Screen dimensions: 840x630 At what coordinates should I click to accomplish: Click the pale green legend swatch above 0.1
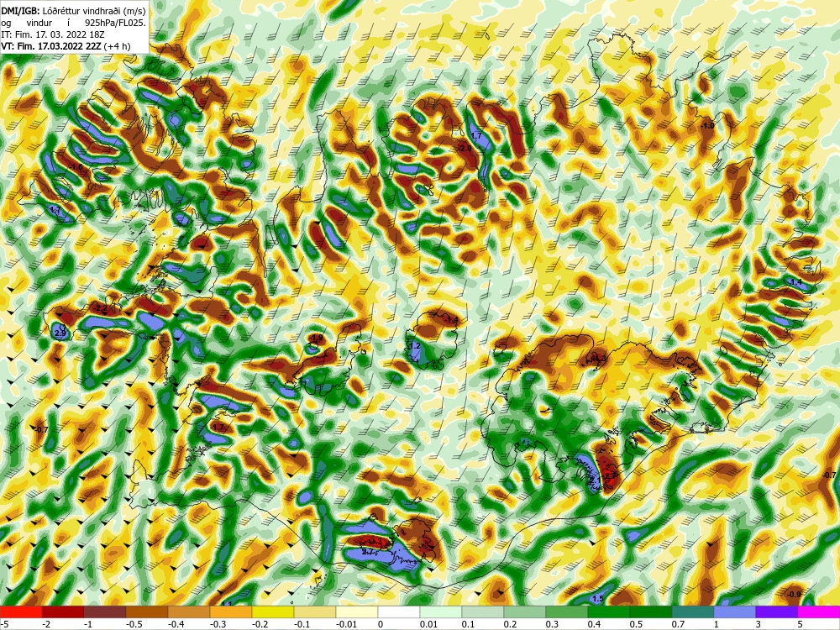pyautogui.click(x=483, y=612)
